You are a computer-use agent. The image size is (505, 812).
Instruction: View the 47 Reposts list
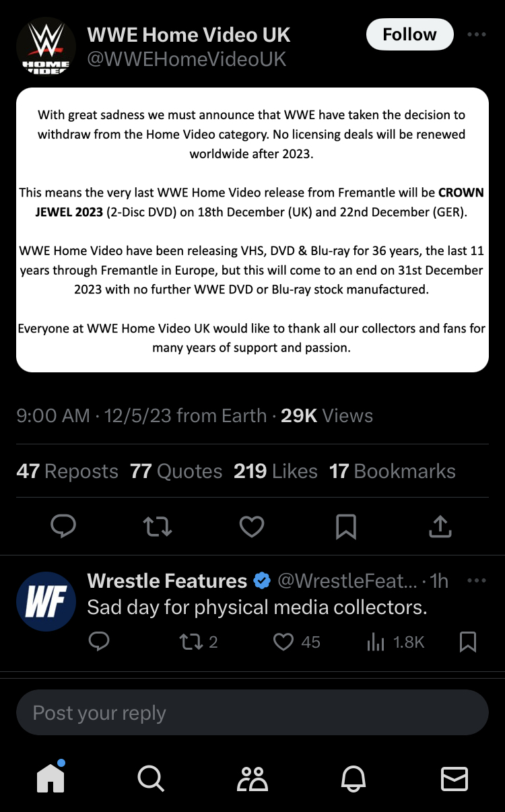[67, 471]
